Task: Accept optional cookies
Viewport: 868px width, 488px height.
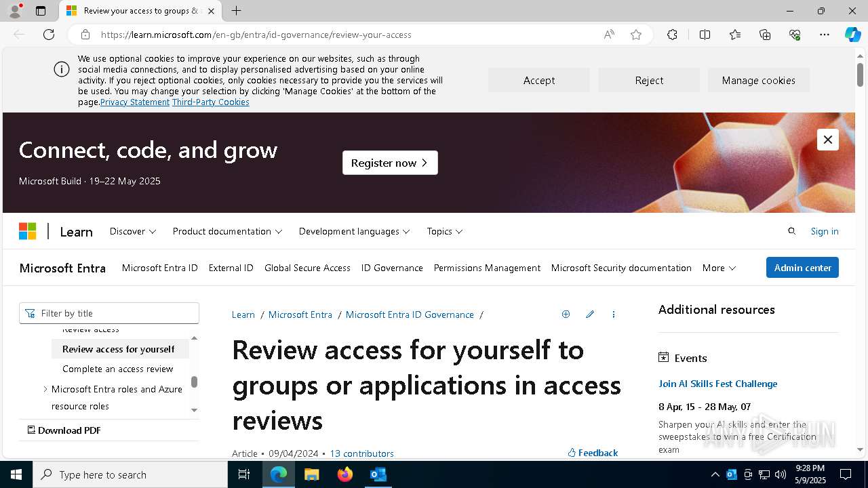Action: point(539,80)
